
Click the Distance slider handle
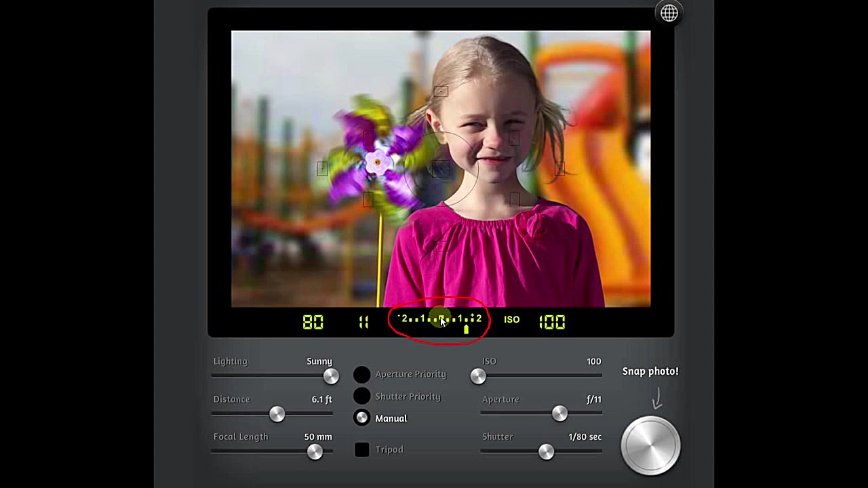pos(277,414)
